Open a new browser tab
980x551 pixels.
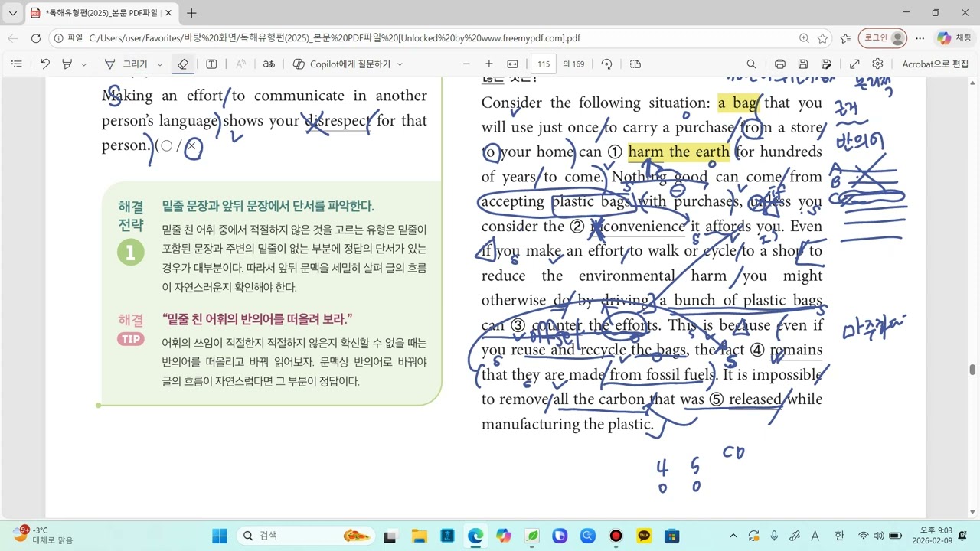click(x=191, y=13)
